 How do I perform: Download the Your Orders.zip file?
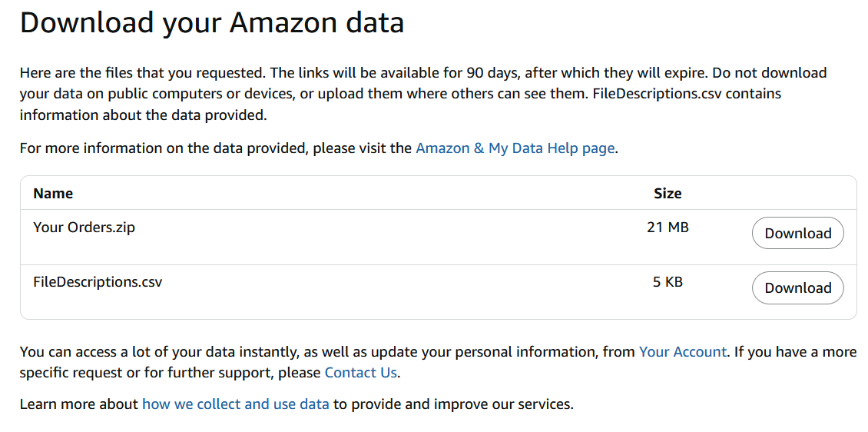tap(797, 234)
